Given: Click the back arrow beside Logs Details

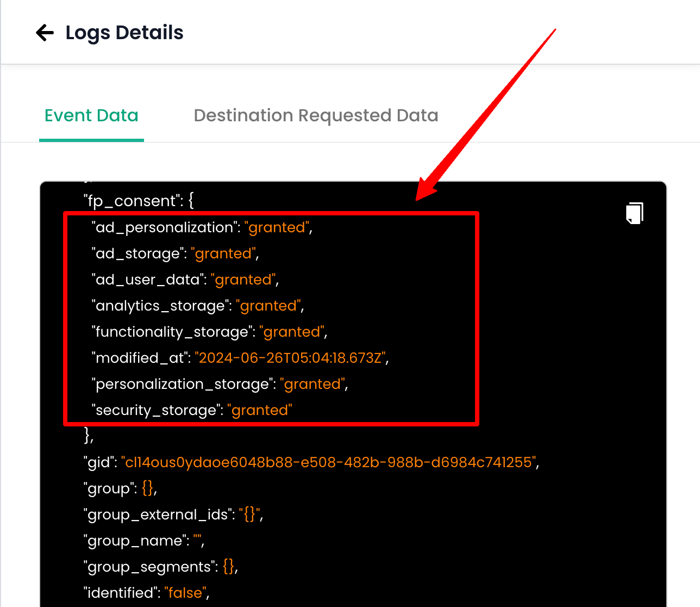Looking at the screenshot, I should pyautogui.click(x=44, y=33).
